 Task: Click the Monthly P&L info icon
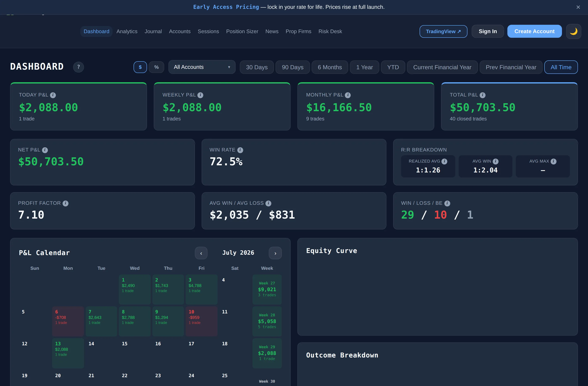[348, 95]
